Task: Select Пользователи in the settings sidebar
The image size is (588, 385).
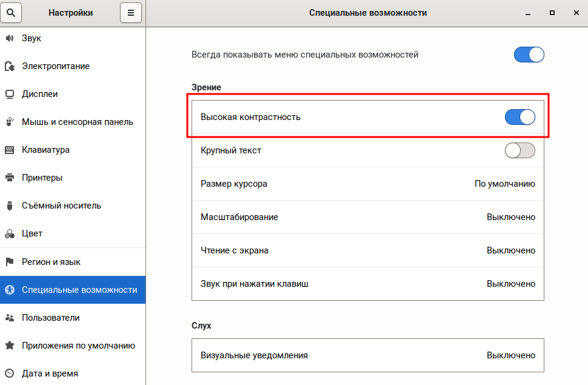Action: [x=50, y=318]
